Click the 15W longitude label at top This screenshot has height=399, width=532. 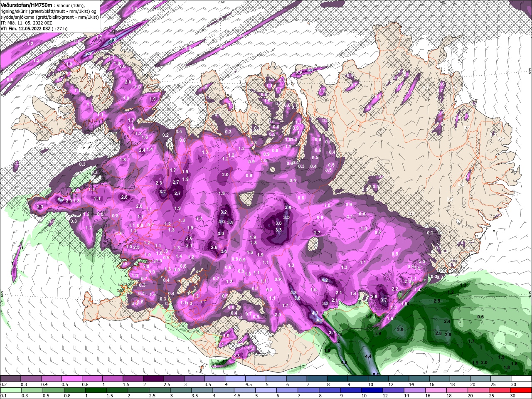coord(441,2)
